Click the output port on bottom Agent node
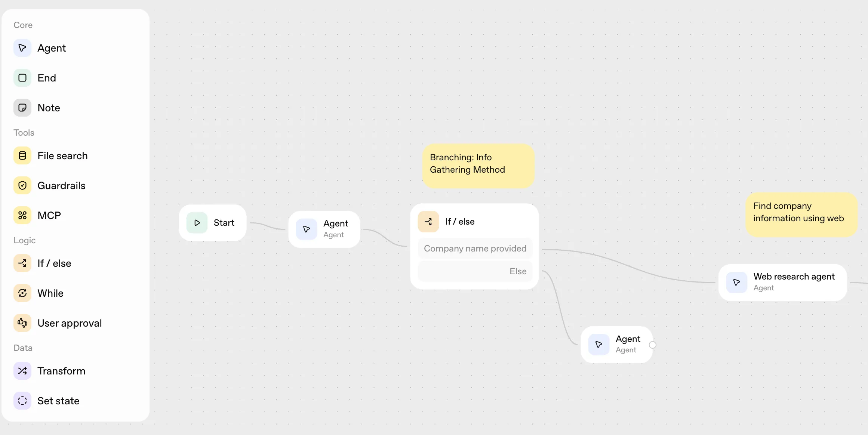 pyautogui.click(x=653, y=345)
